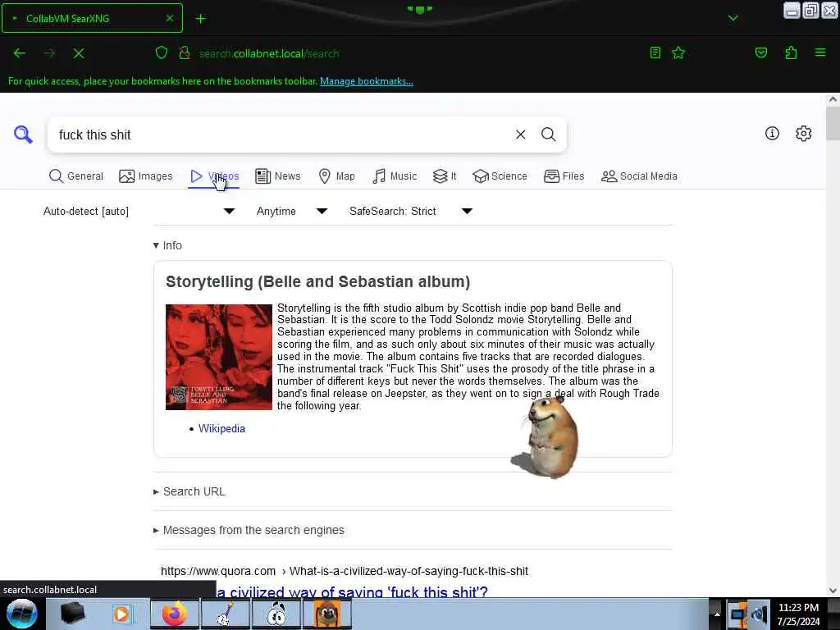Click the Firefox taskbar icon

(174, 614)
